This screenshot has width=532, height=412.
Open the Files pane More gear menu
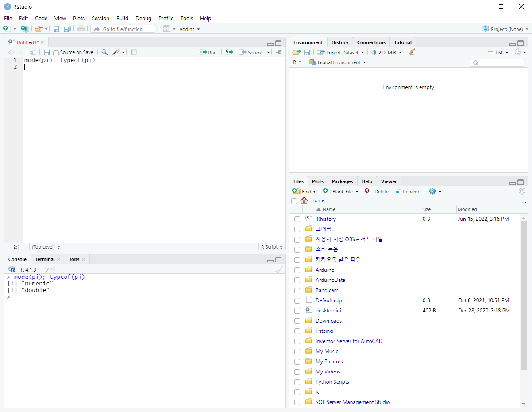[x=435, y=191]
